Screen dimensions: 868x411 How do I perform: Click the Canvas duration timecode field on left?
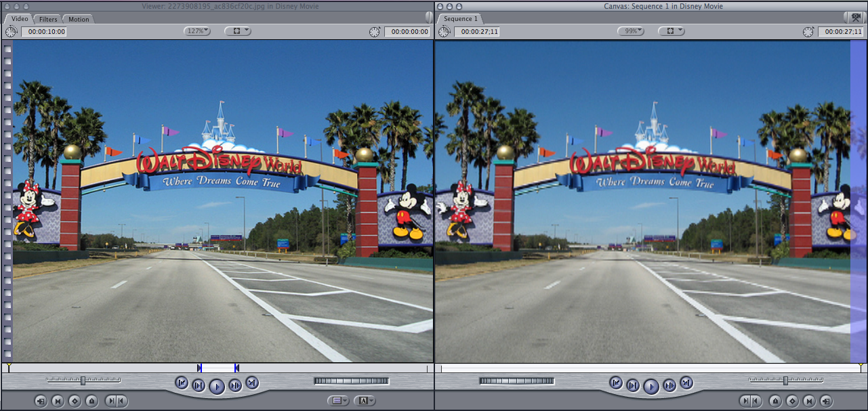(476, 31)
